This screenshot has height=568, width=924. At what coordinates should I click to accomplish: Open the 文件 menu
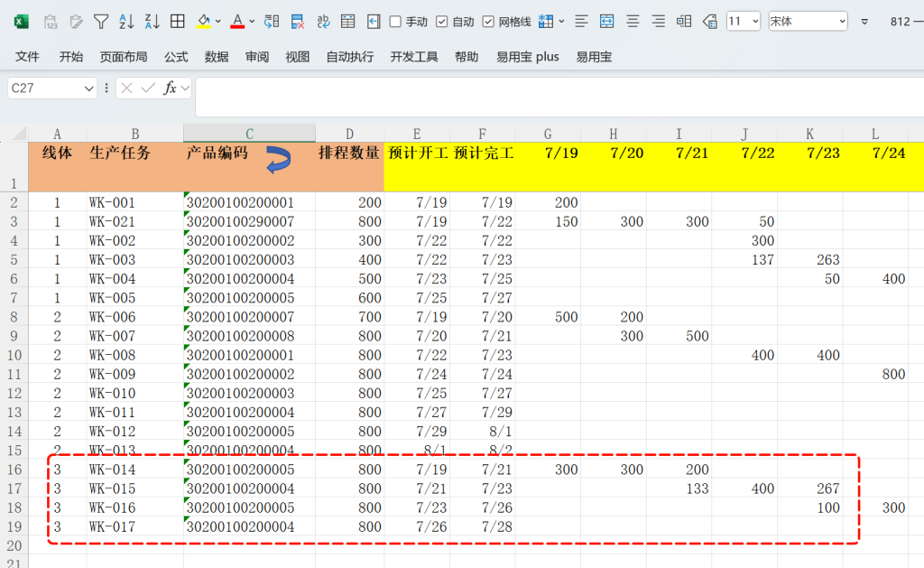point(27,57)
